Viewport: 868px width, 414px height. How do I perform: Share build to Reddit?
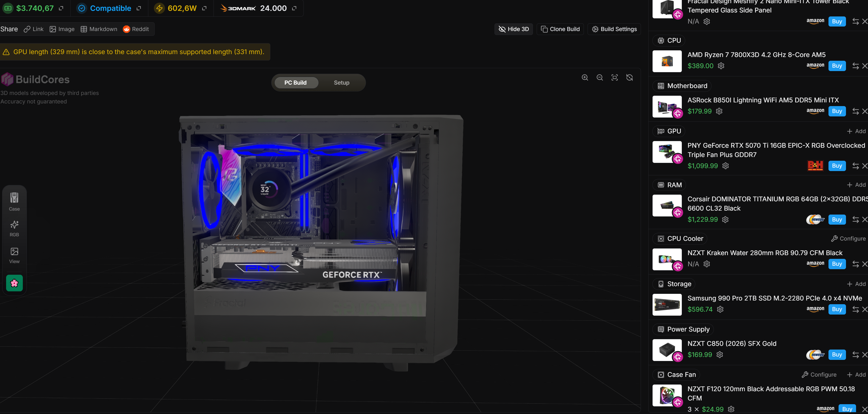tap(136, 29)
